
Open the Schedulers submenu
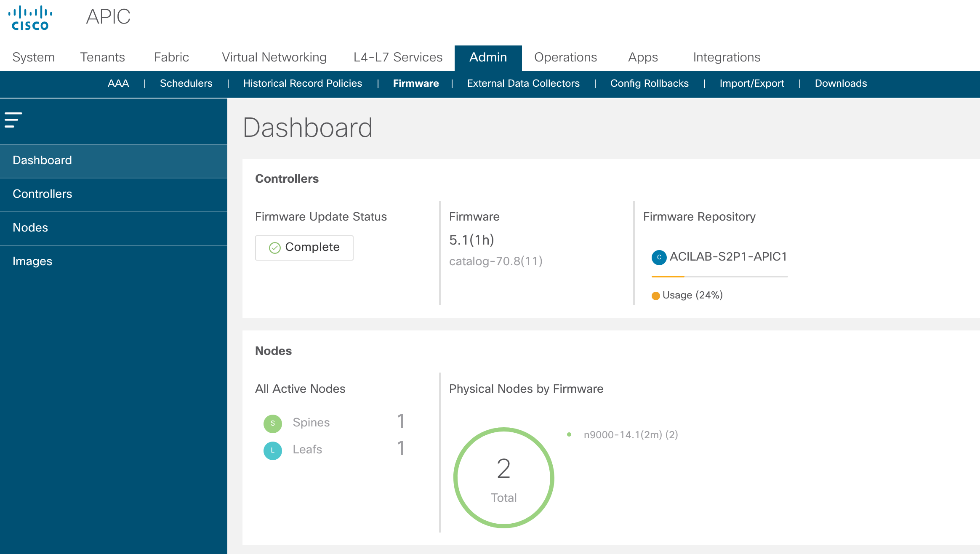coord(186,83)
